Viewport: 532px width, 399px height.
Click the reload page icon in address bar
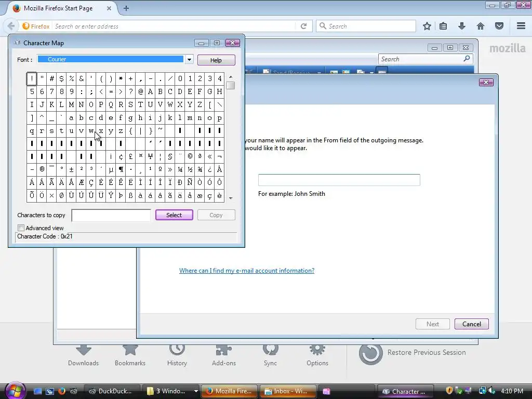pyautogui.click(x=303, y=26)
